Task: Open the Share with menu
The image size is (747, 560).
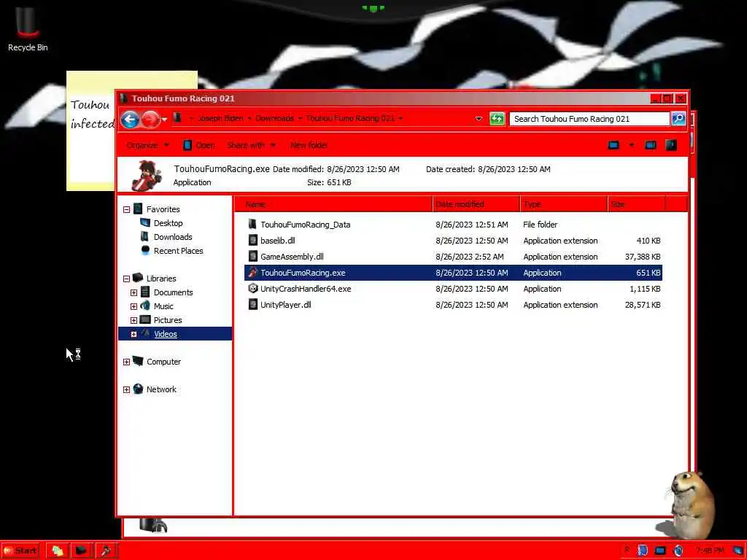Action: click(251, 145)
